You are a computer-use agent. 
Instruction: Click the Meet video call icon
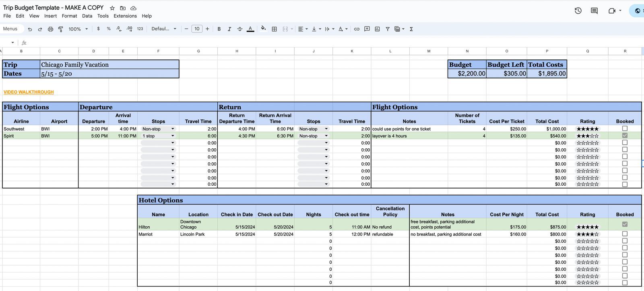point(612,11)
